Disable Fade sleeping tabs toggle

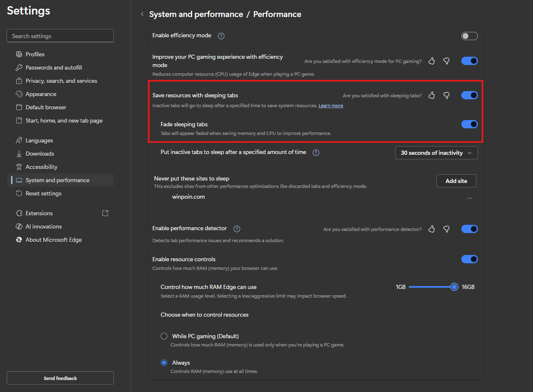click(469, 124)
